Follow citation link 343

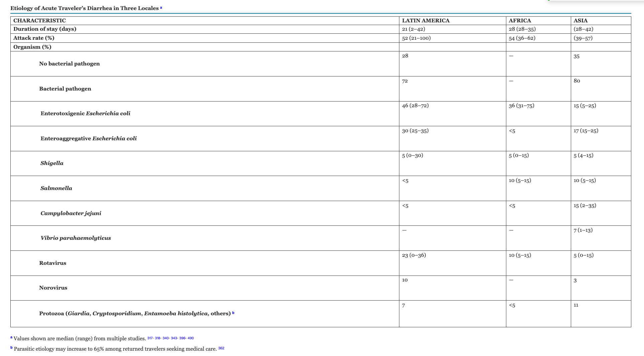coord(174,338)
